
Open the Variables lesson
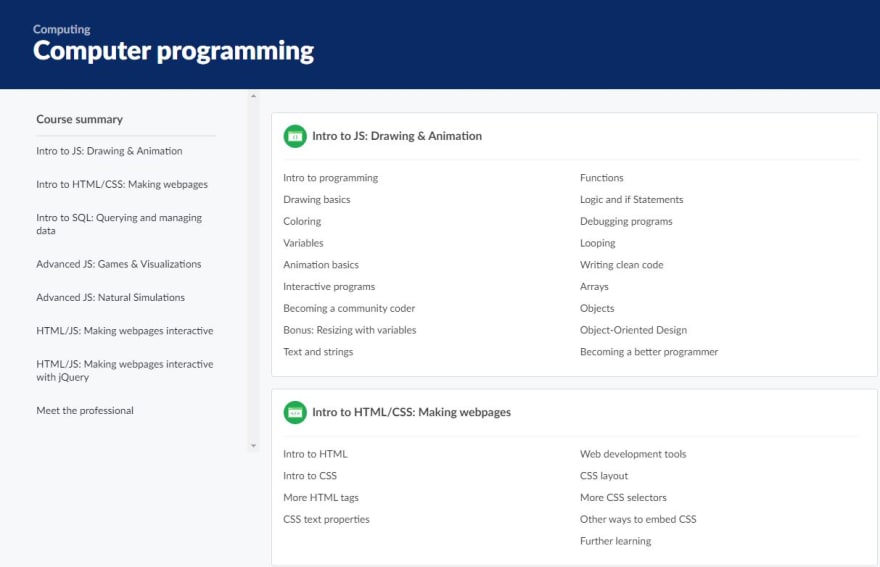(x=303, y=243)
